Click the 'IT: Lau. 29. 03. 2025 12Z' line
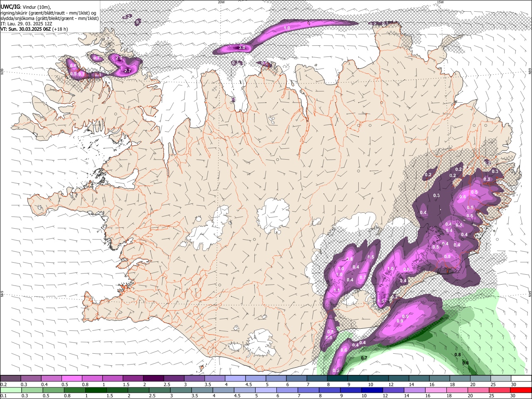The image size is (532, 399). 26,24
